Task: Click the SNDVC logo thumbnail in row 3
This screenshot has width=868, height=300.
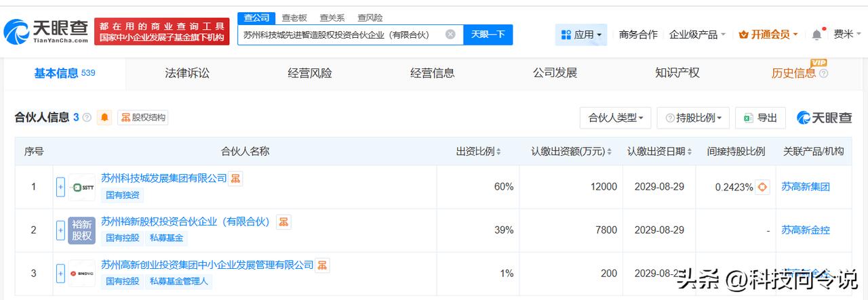Action: click(82, 274)
